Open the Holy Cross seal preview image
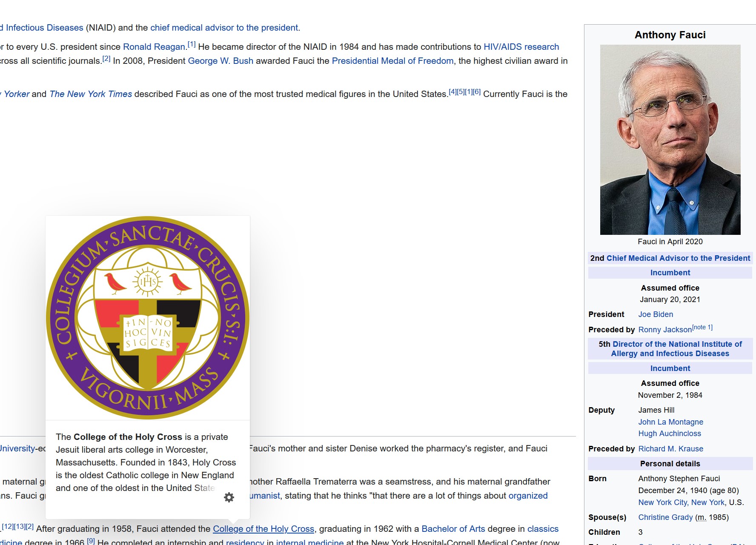The width and height of the screenshot is (756, 545). 148,318
